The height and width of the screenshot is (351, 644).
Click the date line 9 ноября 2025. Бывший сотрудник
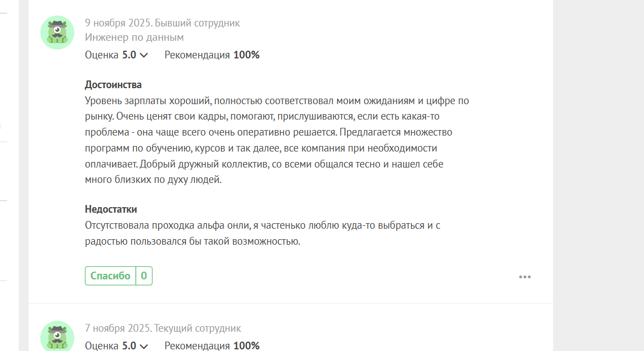click(x=162, y=23)
